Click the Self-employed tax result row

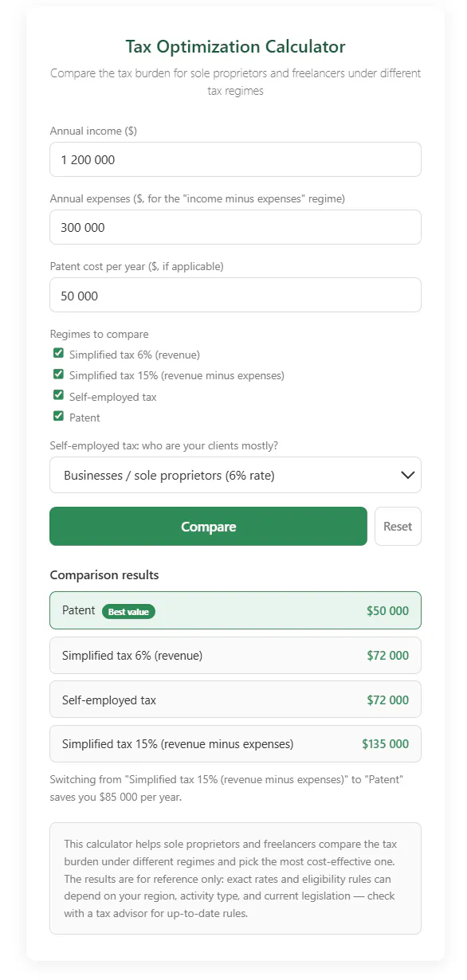click(235, 700)
